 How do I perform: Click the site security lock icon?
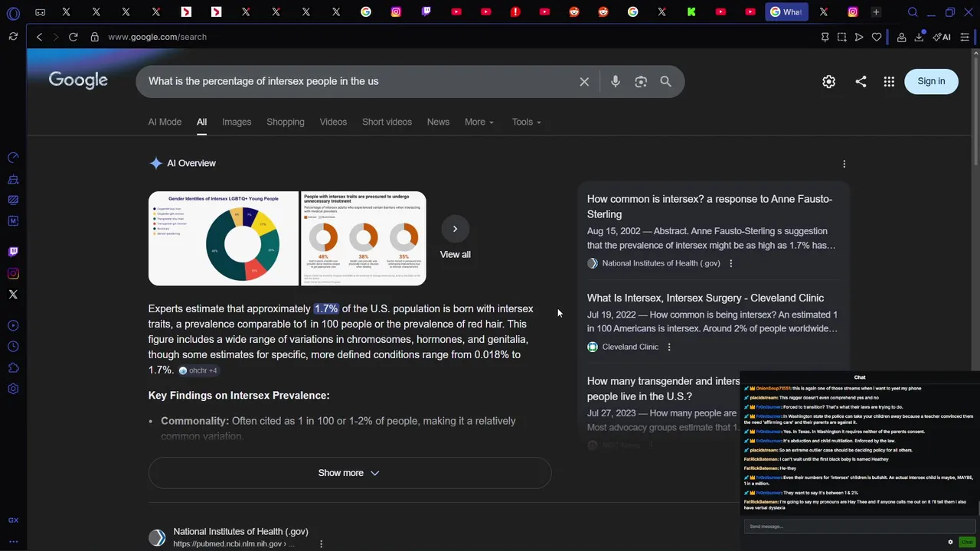[x=94, y=37]
